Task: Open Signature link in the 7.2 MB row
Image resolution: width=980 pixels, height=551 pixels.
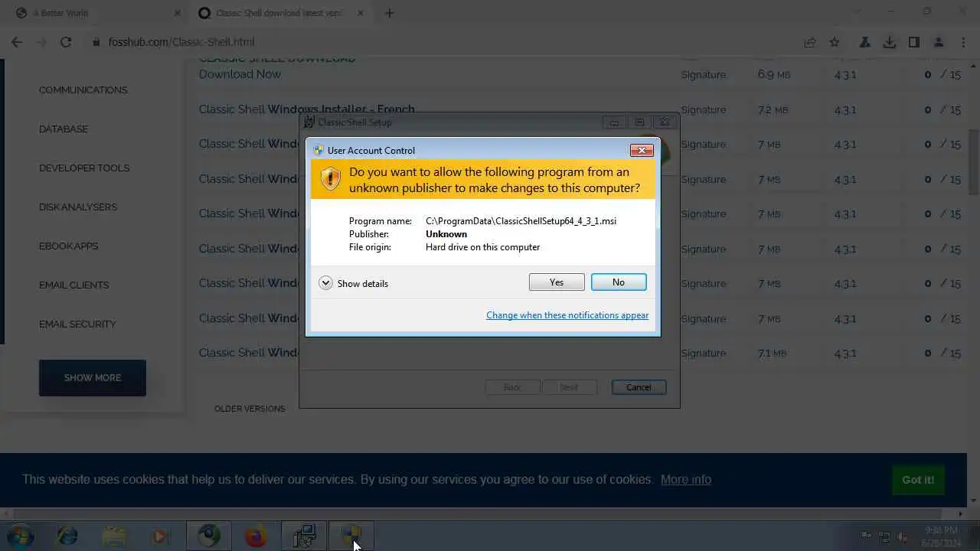Action: click(704, 109)
